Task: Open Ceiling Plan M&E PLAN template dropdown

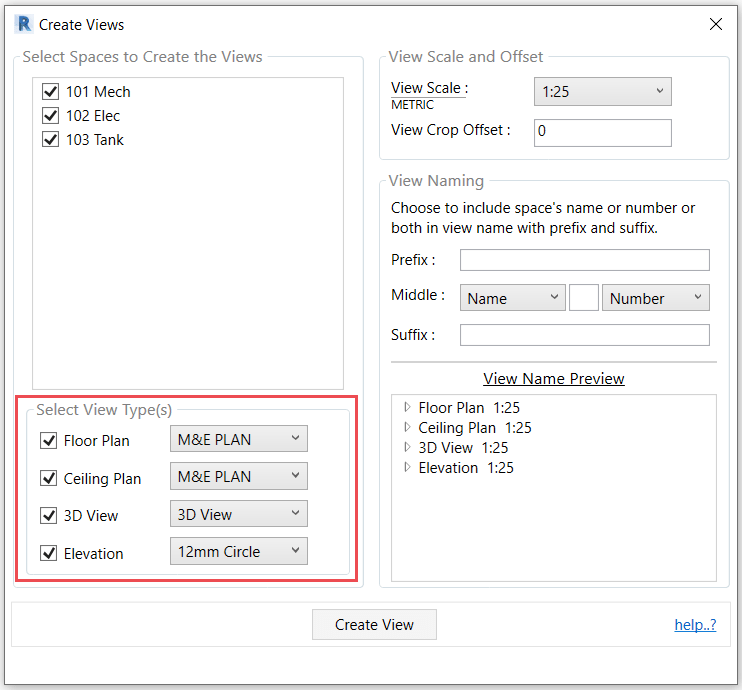Action: [x=238, y=477]
